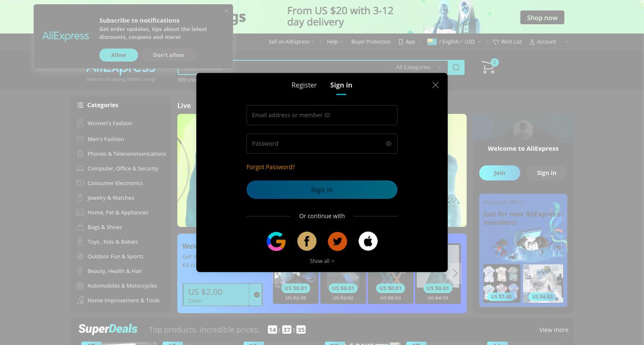Click the Join button

[499, 173]
